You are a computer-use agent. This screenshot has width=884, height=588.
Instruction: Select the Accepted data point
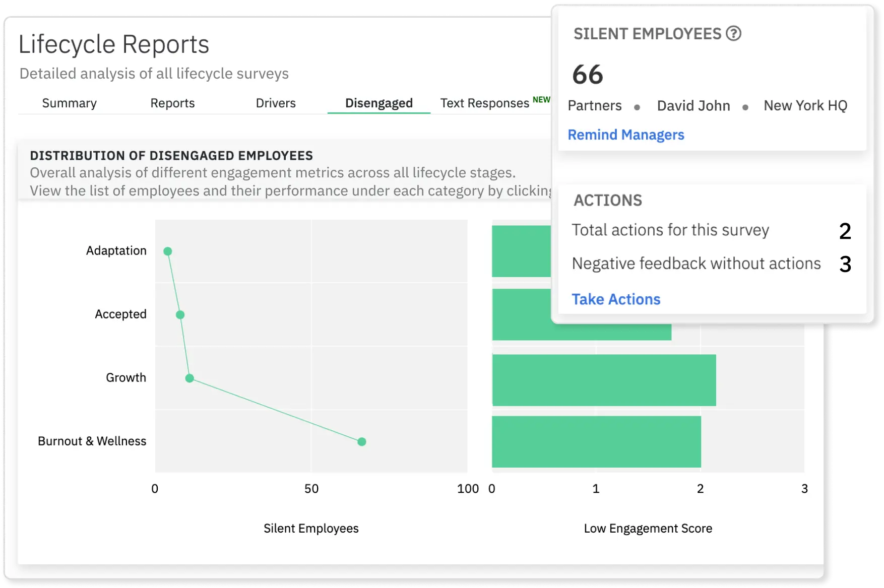point(179,314)
